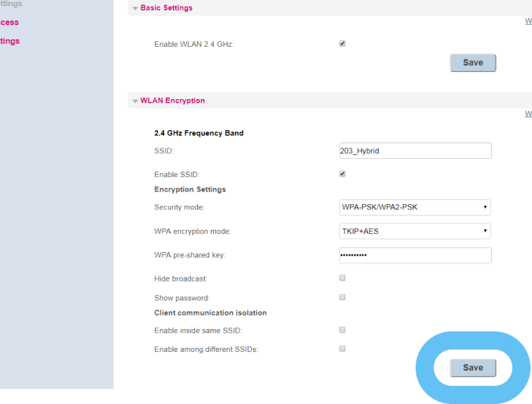Image resolution: width=532 pixels, height=404 pixels.
Task: Open WPA encryption mode dropdown showing TKIP+AES
Action: (416, 232)
